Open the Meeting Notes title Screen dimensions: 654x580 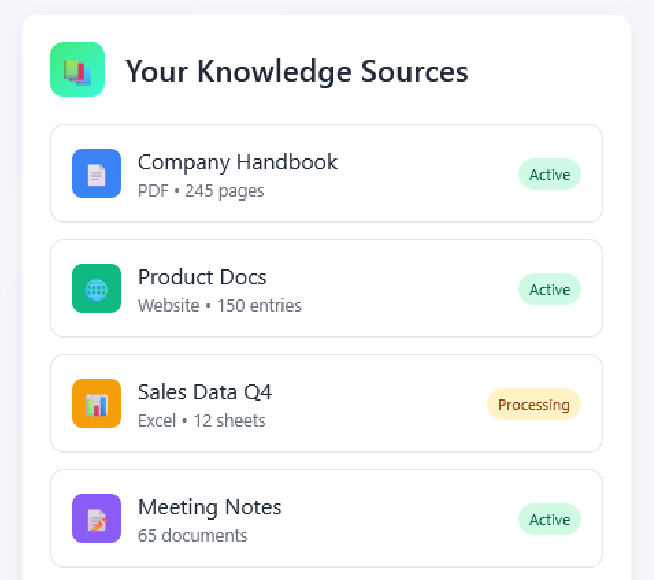(x=210, y=507)
